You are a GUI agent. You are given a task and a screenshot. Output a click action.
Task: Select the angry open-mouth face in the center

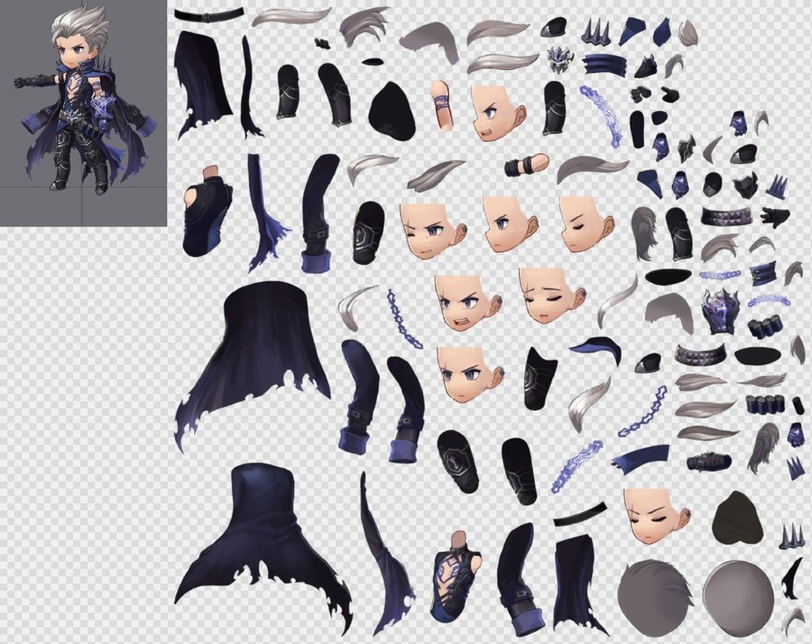tap(466, 300)
